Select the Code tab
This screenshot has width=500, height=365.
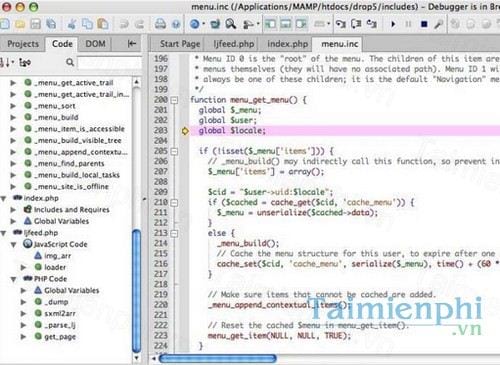click(62, 44)
